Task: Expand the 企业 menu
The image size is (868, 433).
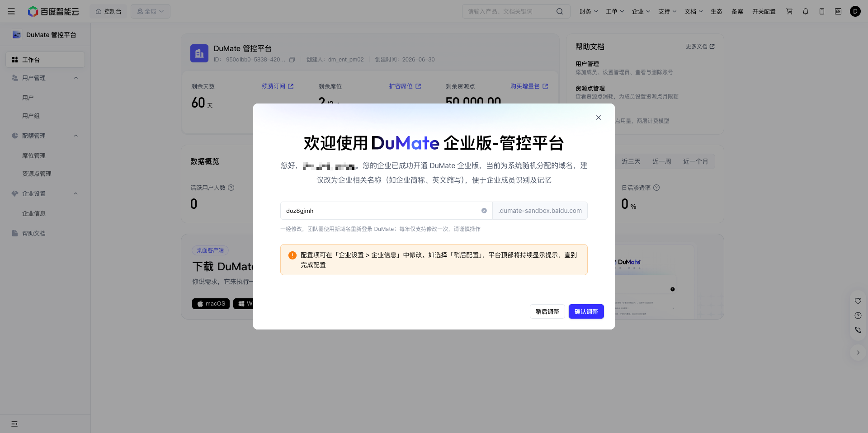Action: 641,11
